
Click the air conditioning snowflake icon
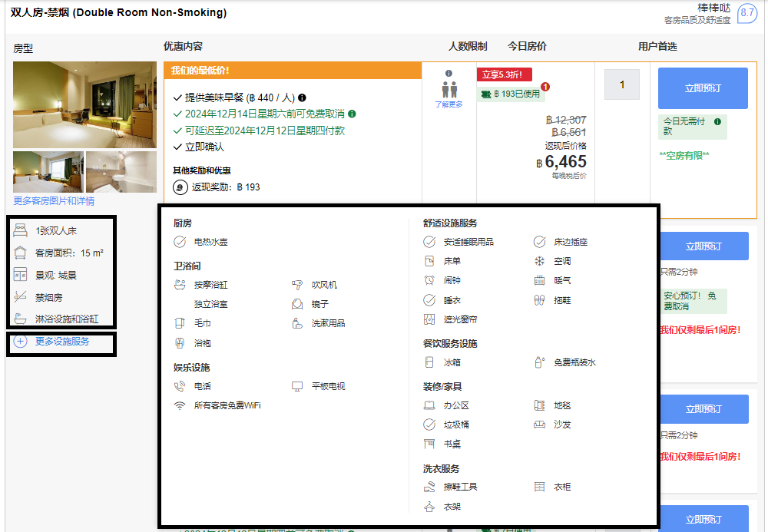click(539, 261)
